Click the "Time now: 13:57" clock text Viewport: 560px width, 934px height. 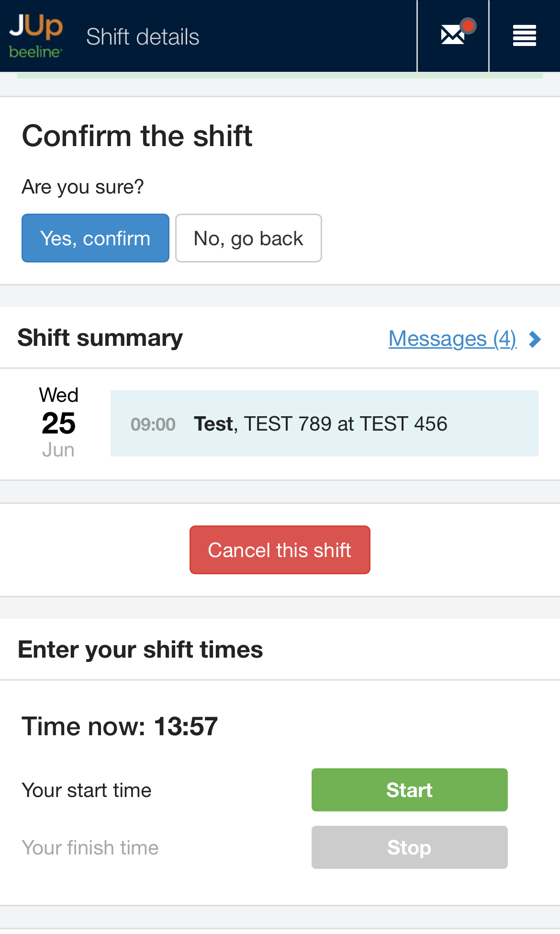click(x=120, y=726)
